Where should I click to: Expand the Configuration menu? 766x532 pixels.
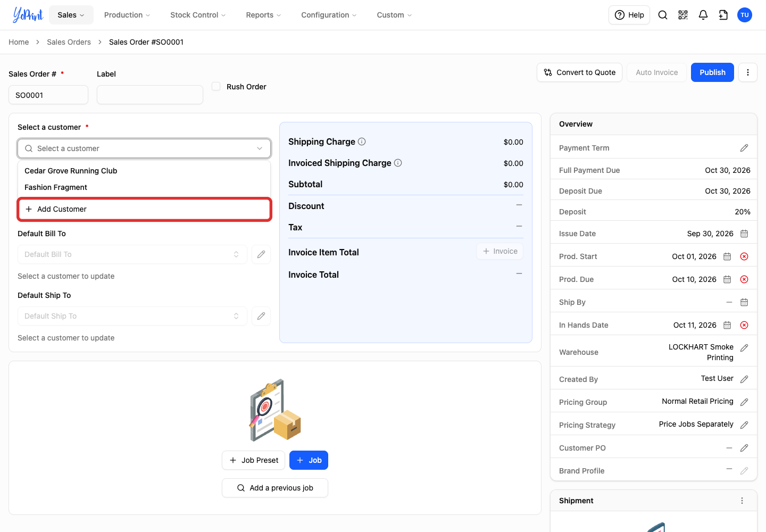329,15
